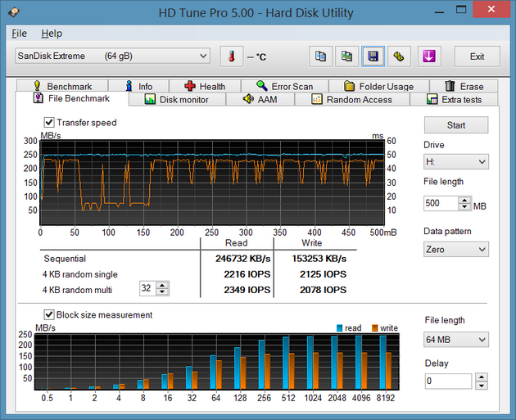The height and width of the screenshot is (420, 516).
Task: Switch to the Folder Usage tab
Action: (378, 86)
